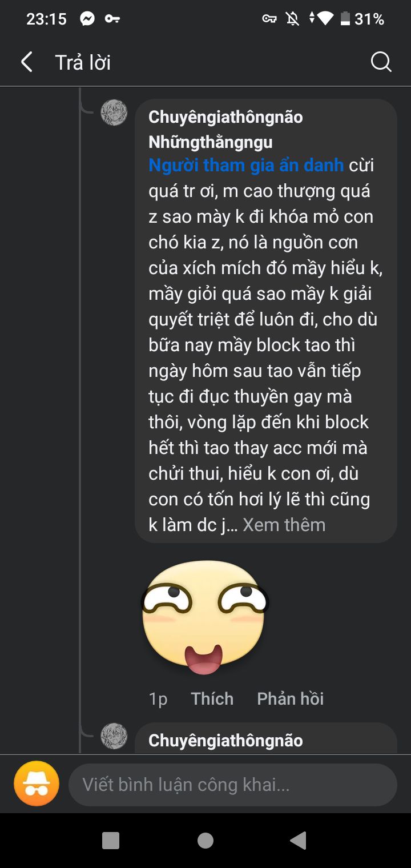The image size is (411, 868).
Task: Open the second commenter's avatar at the bottom
Action: (114, 736)
